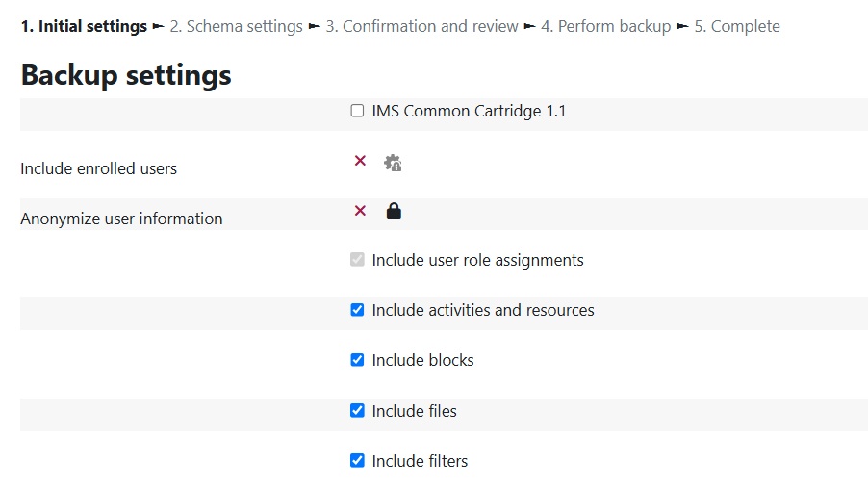Disable the Include filters checkbox

pyautogui.click(x=357, y=461)
